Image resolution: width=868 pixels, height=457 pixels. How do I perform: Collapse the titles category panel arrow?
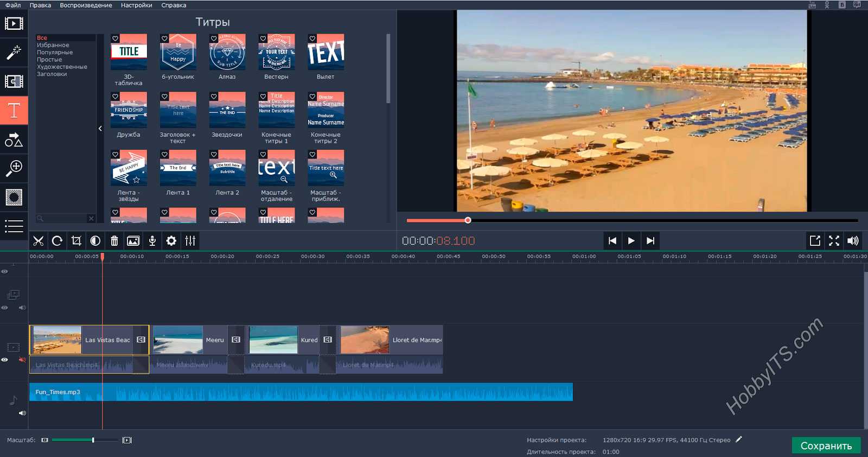pos(100,129)
